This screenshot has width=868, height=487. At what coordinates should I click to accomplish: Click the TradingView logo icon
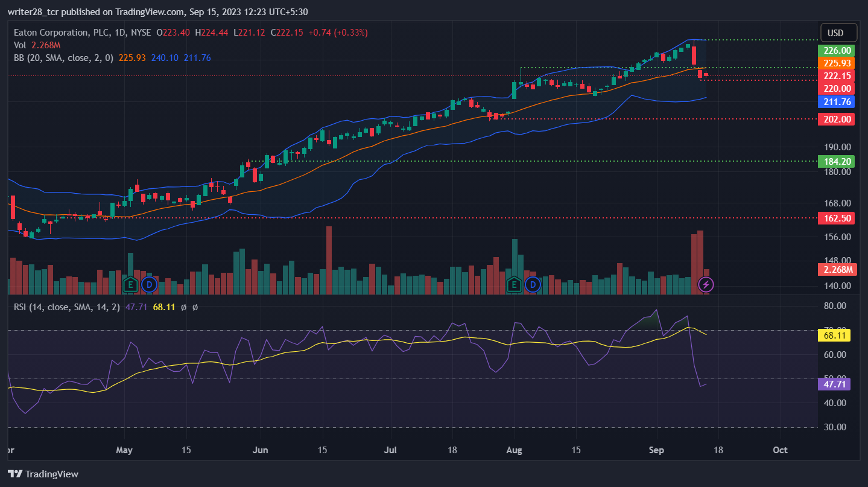(15, 474)
